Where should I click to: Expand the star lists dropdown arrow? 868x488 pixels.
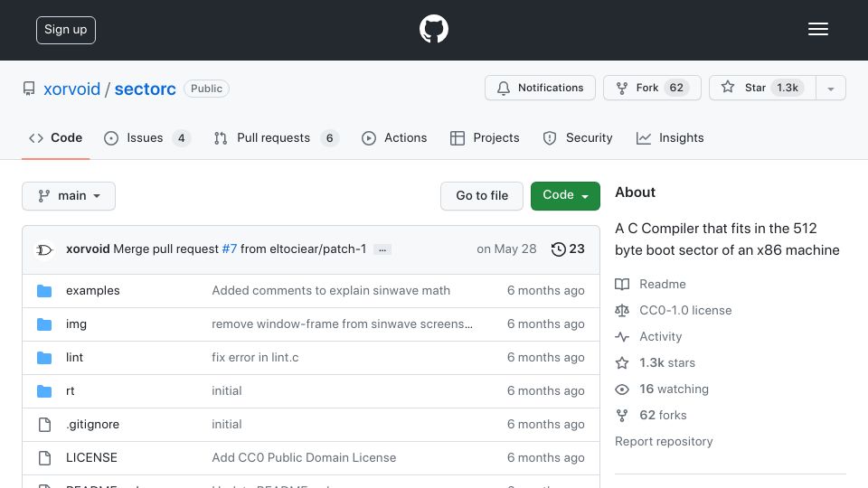[830, 88]
